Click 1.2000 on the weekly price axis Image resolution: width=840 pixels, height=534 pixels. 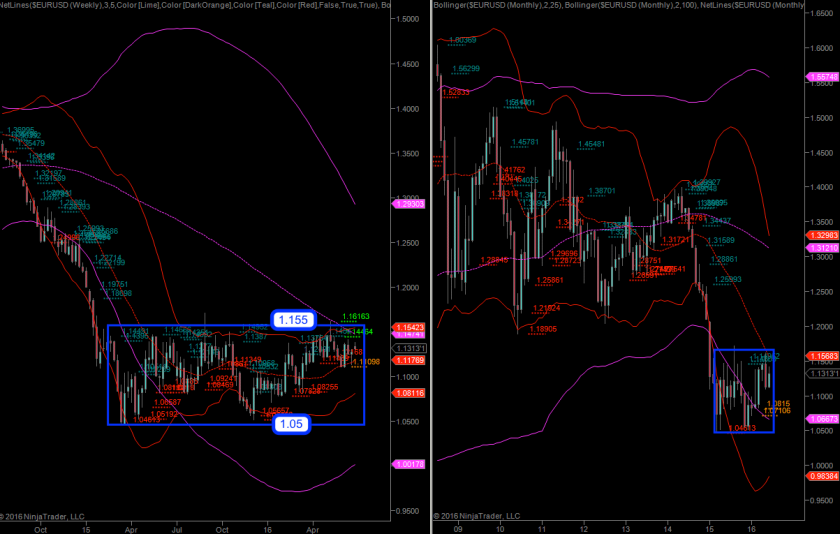(x=408, y=288)
